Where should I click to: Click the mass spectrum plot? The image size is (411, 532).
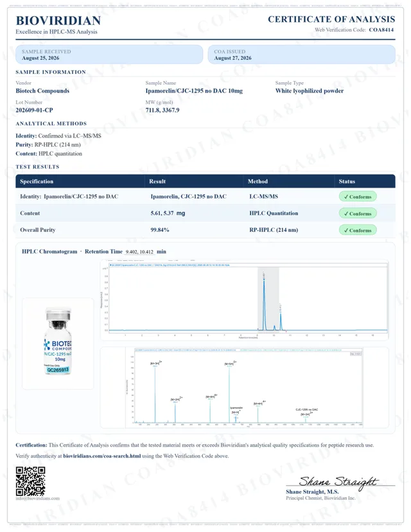244,387
